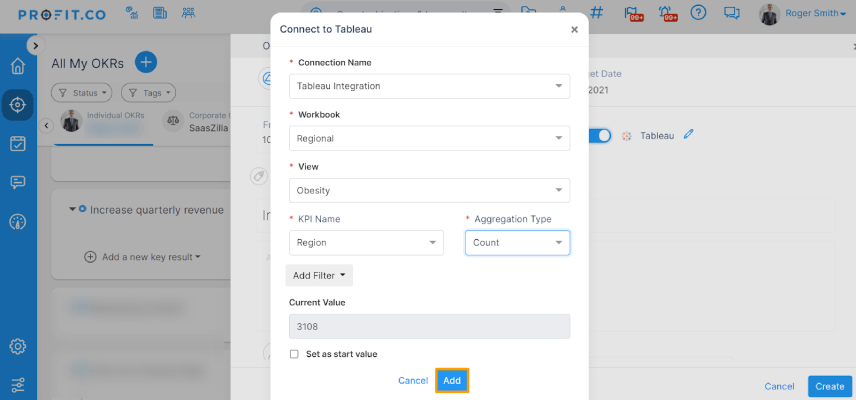Open the Status filter dropdown

point(81,93)
